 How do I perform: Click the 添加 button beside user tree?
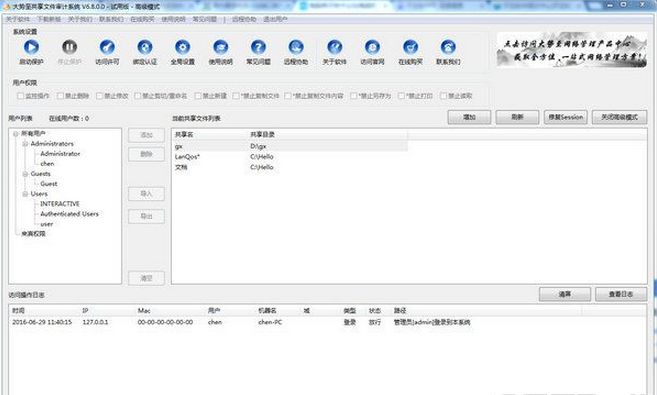(146, 135)
